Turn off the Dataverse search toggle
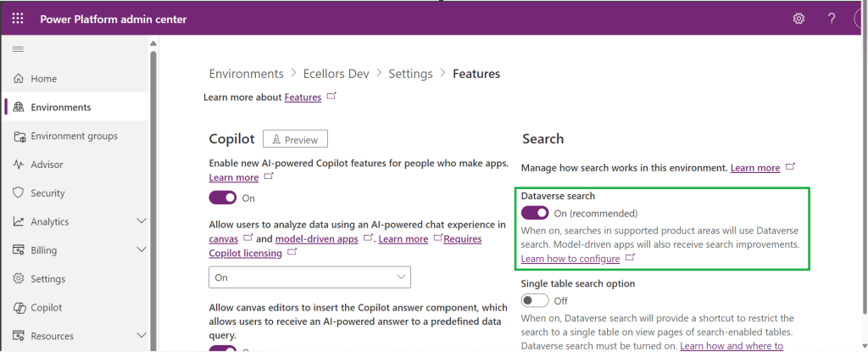 tap(535, 213)
